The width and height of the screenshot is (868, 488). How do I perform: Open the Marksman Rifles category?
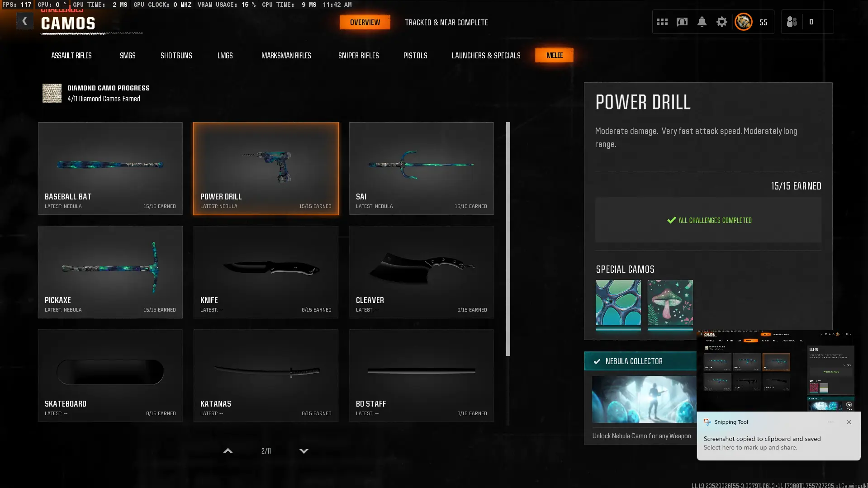[x=286, y=56]
